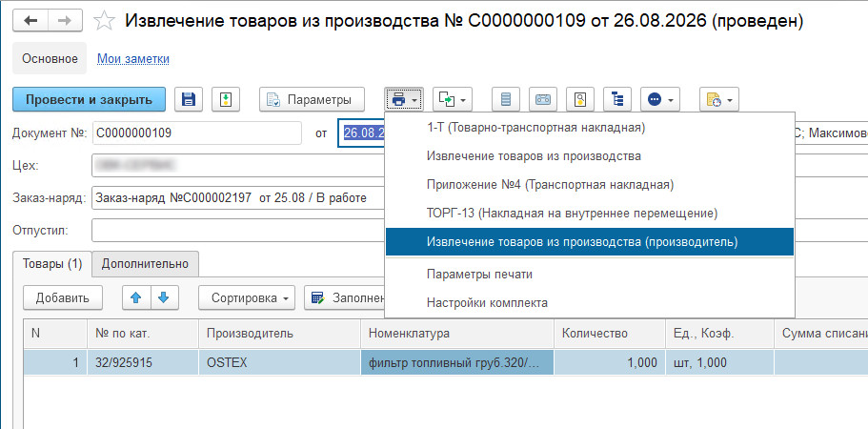Open Параметры печати menu item

pos(590,274)
